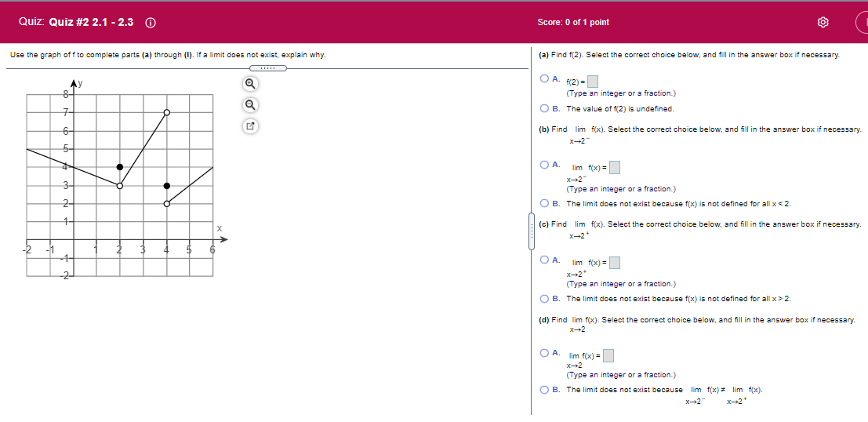The width and height of the screenshot is (868, 422).
Task: Click the part (c) answer box
Action: pos(615,263)
